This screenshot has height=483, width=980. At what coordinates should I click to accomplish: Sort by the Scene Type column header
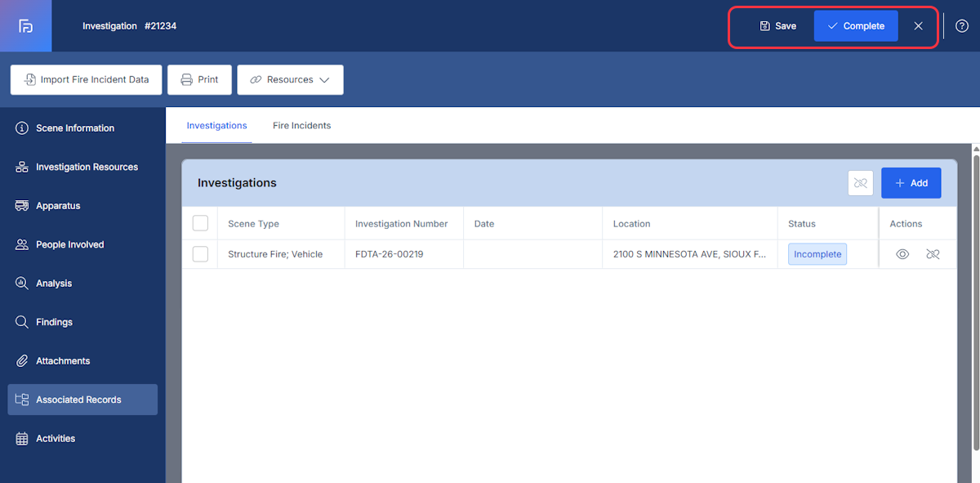[253, 224]
